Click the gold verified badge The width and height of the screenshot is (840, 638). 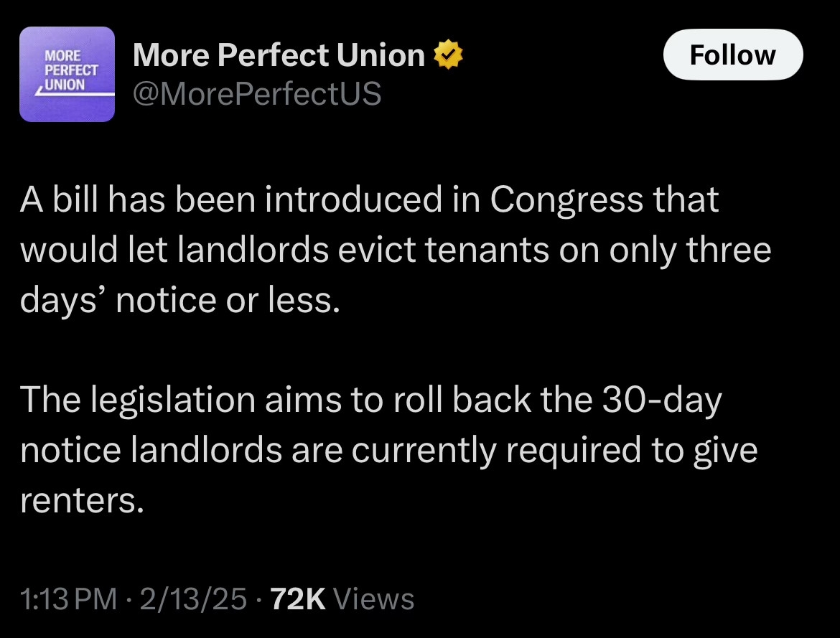pos(448,55)
